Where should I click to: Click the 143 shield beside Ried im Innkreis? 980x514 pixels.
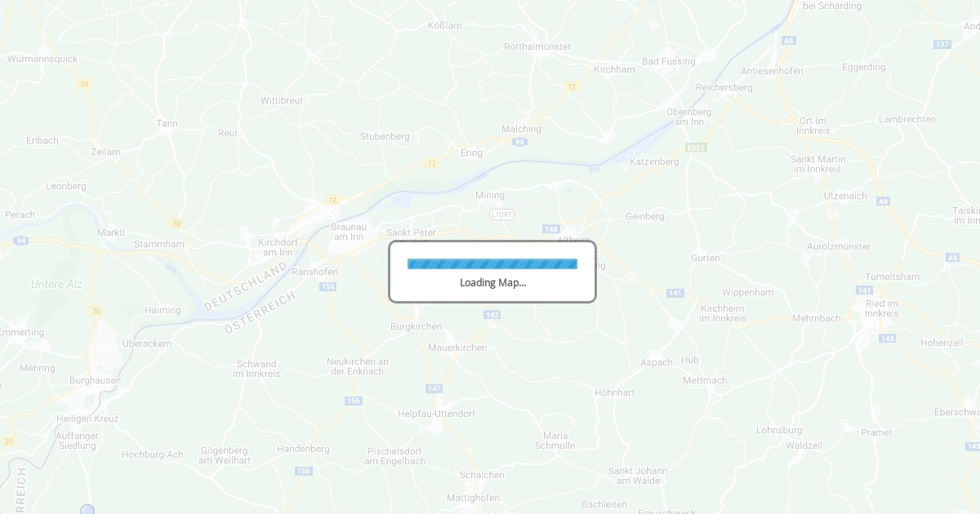pos(888,338)
